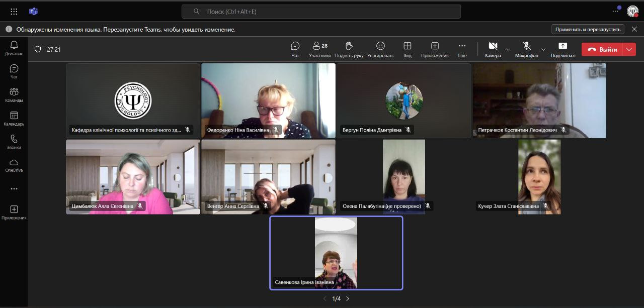
Task: Toggle the Microphone (Микрофон) on
Action: coord(526,49)
